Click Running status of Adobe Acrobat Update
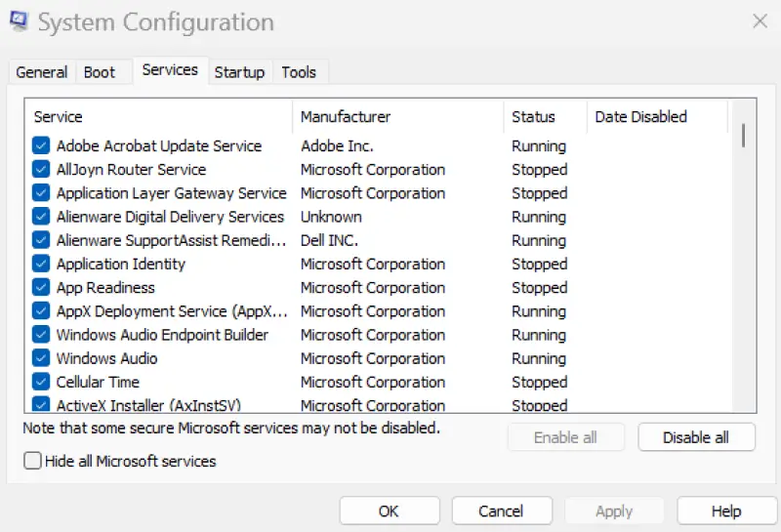781x532 pixels. pyautogui.click(x=539, y=146)
